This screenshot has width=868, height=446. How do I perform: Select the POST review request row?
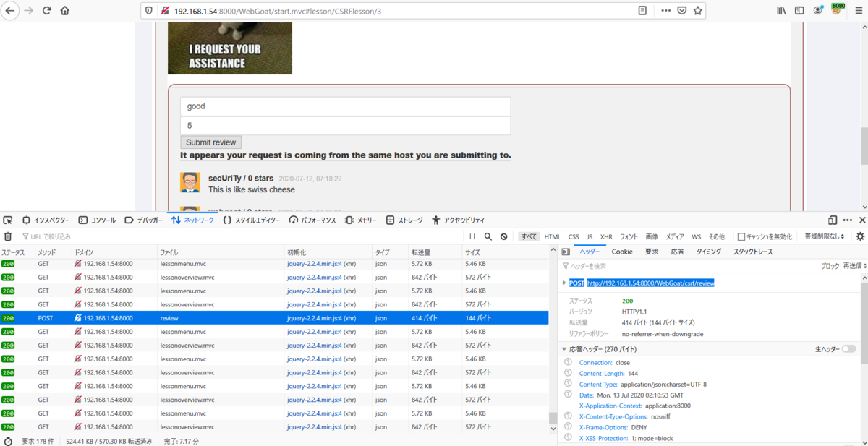pos(274,318)
